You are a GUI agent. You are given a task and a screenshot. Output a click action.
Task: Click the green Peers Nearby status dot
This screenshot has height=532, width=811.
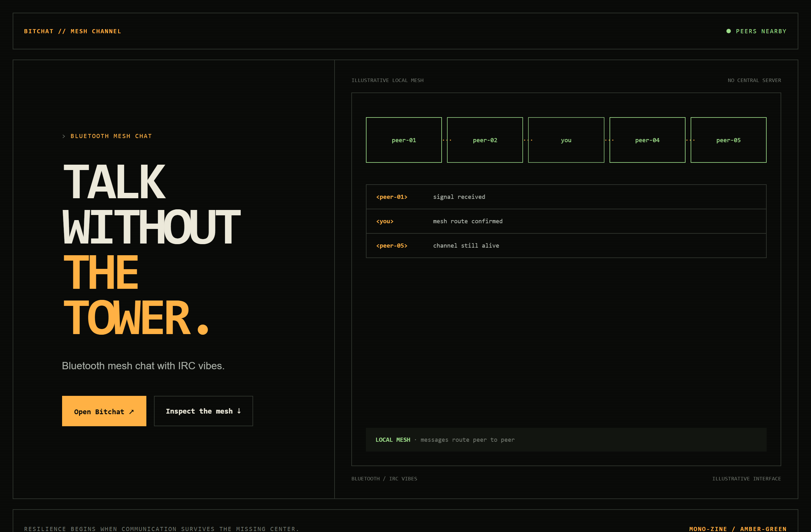click(x=729, y=31)
